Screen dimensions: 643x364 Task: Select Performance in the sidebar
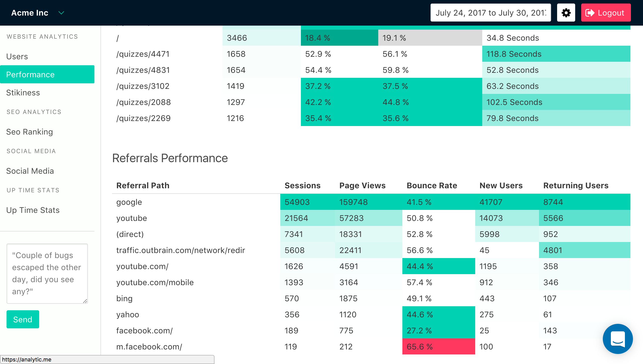click(x=30, y=74)
